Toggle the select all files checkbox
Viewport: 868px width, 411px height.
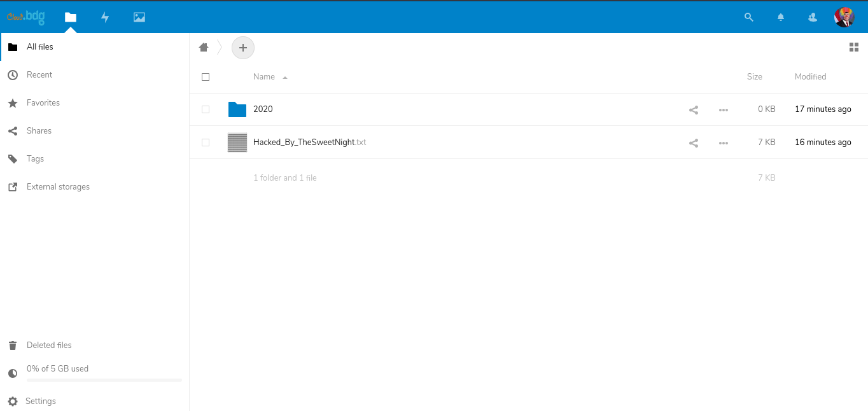click(x=206, y=77)
